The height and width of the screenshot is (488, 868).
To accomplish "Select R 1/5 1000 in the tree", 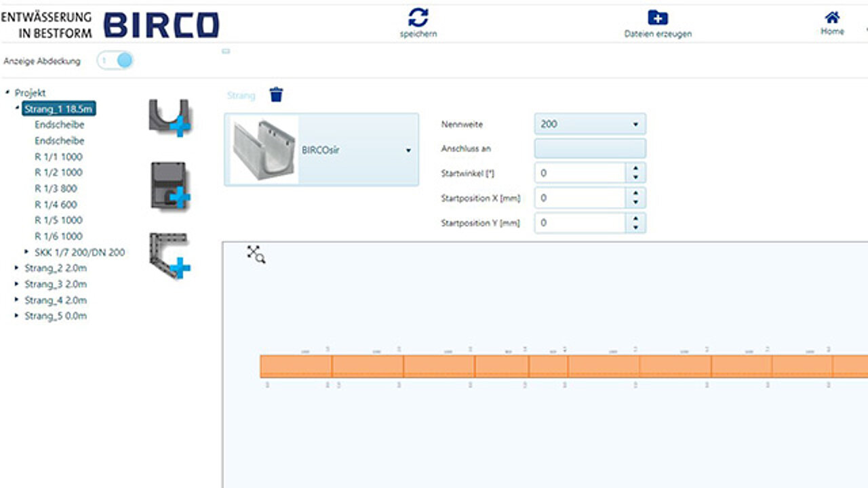I will [x=58, y=220].
